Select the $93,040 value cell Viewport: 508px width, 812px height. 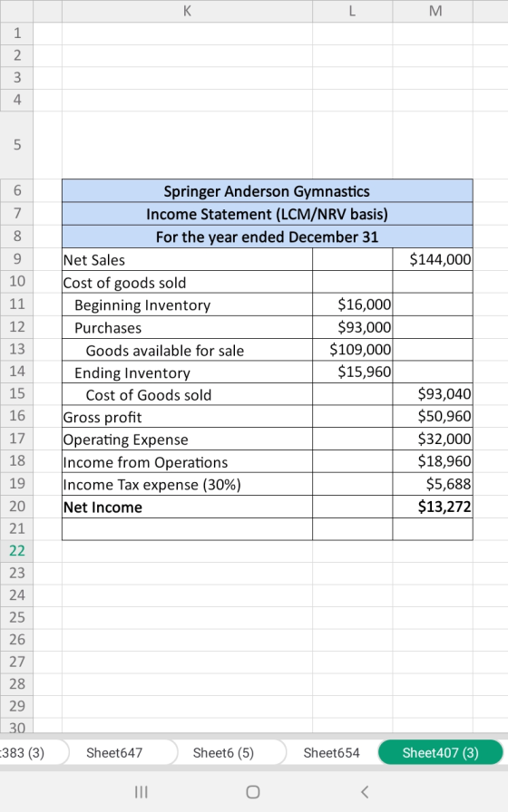pyautogui.click(x=433, y=394)
